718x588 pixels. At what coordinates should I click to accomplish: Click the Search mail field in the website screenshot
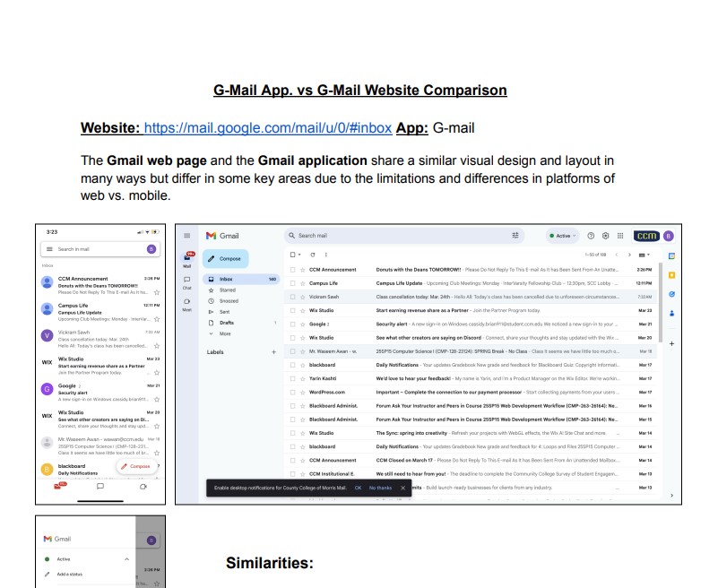(403, 236)
